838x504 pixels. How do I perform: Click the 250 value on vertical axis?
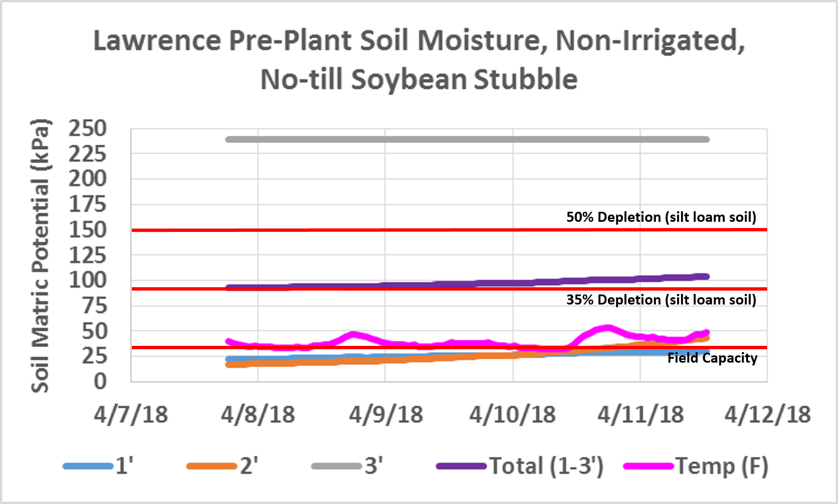87,129
